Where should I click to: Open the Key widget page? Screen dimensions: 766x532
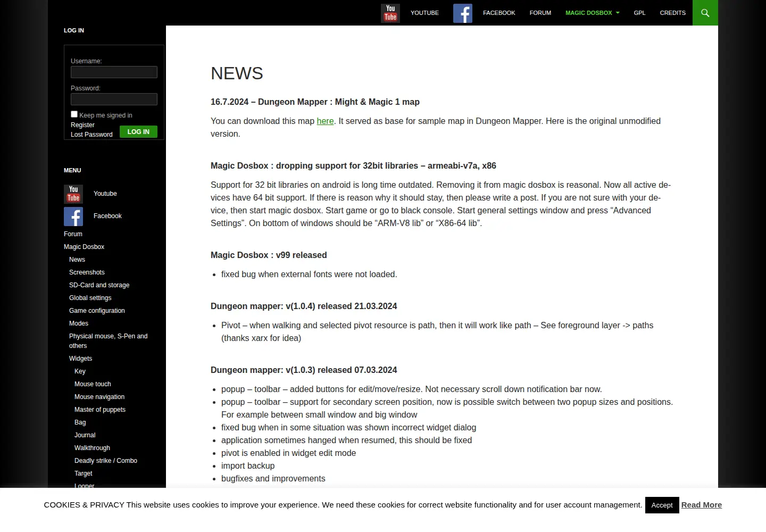click(80, 371)
